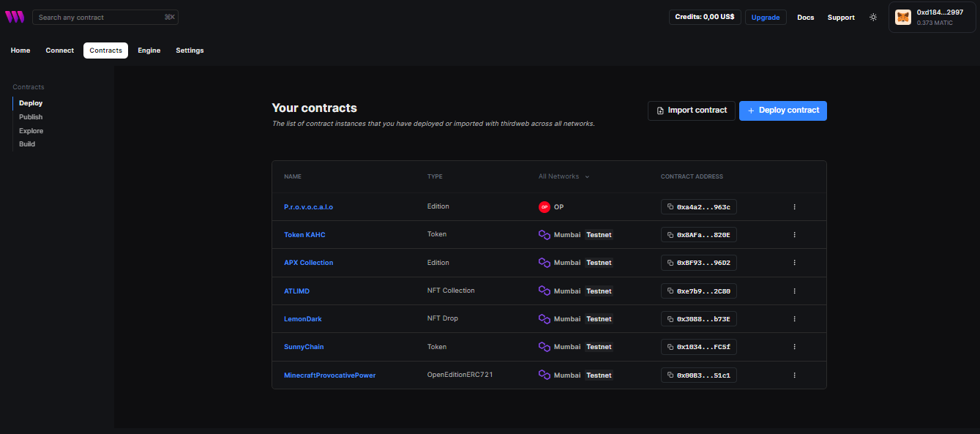Copy address icon for ATLIMD contract
This screenshot has width=980, height=434.
[670, 291]
